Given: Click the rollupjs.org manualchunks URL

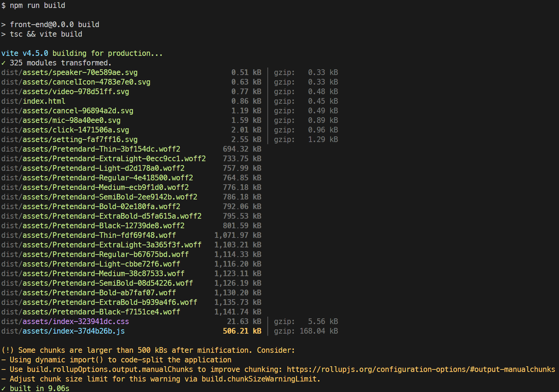Looking at the screenshot, I should [x=421, y=369].
